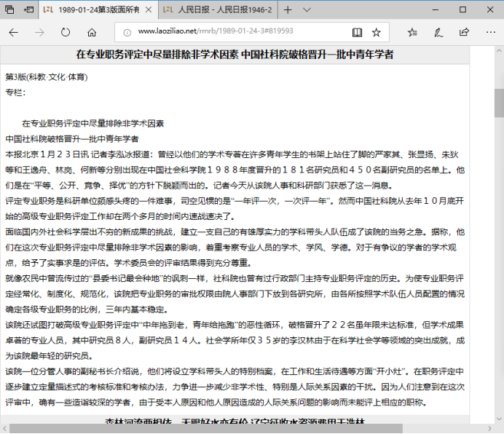
Task: Maximize the browser window
Action: click(x=463, y=10)
